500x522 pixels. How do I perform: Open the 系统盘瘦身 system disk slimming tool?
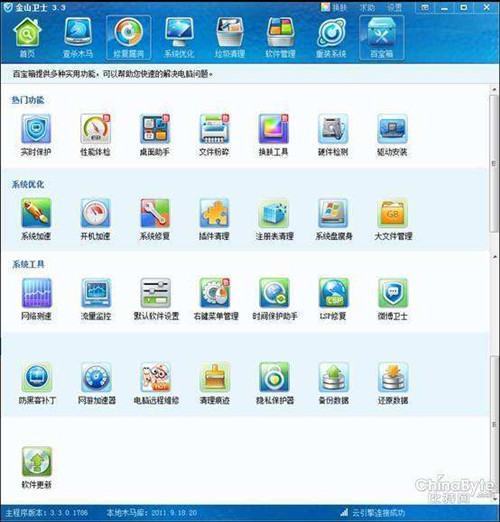coord(334,219)
